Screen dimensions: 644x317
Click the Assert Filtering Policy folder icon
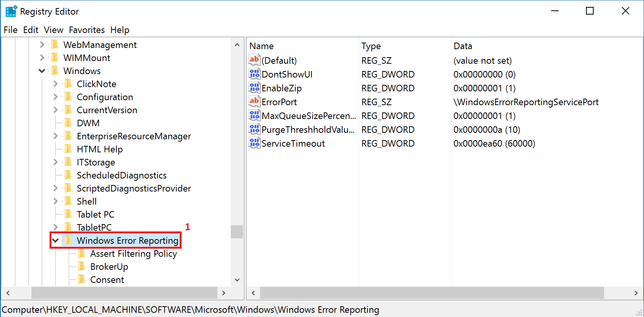82,253
